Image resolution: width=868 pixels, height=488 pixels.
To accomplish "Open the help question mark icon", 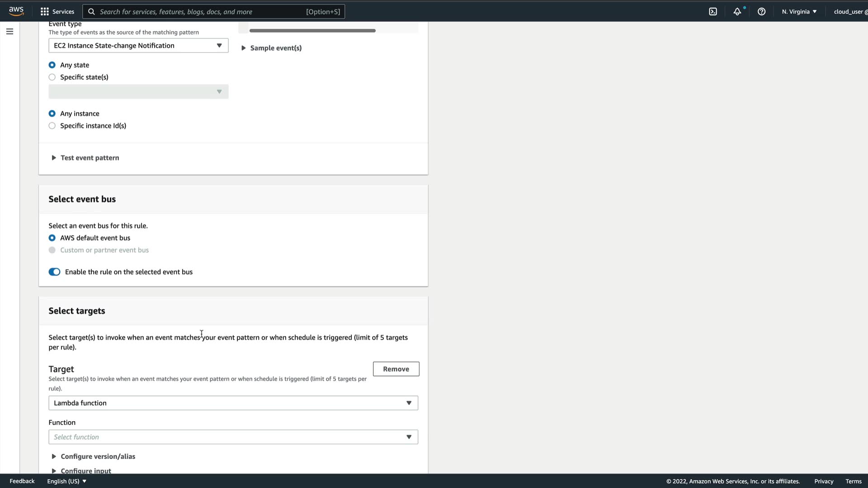I will coord(762,12).
